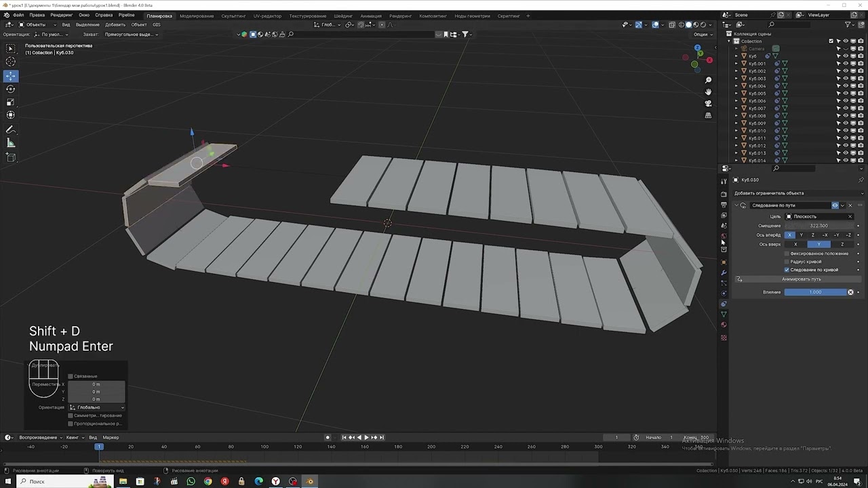Activate the Transform tool
The image size is (868, 488).
pyautogui.click(x=10, y=115)
